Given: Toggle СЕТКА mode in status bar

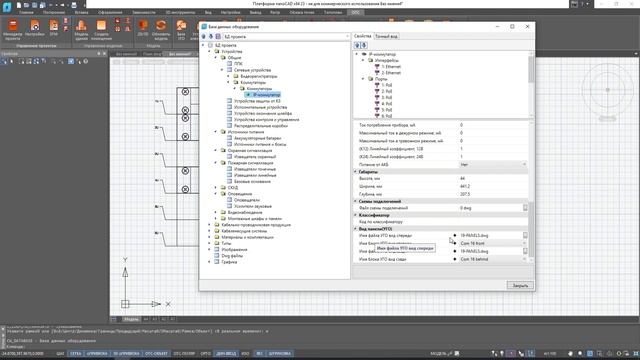Looking at the screenshot, I should pyautogui.click(x=76, y=353).
